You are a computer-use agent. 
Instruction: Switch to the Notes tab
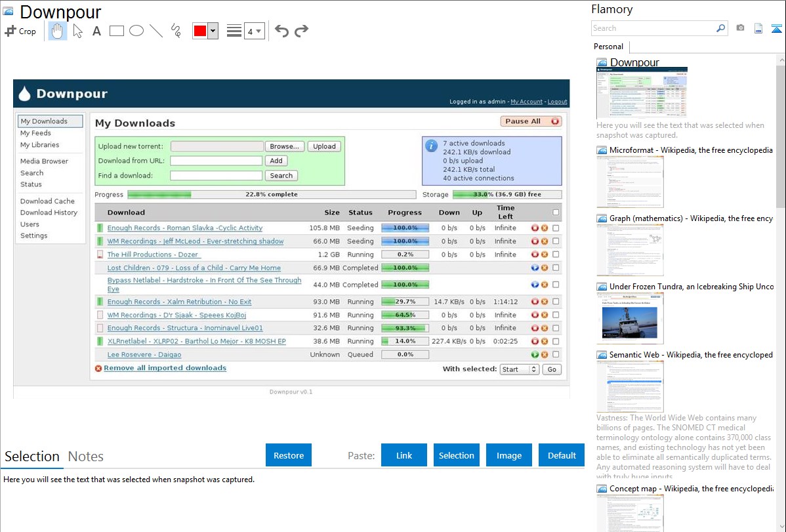click(86, 457)
